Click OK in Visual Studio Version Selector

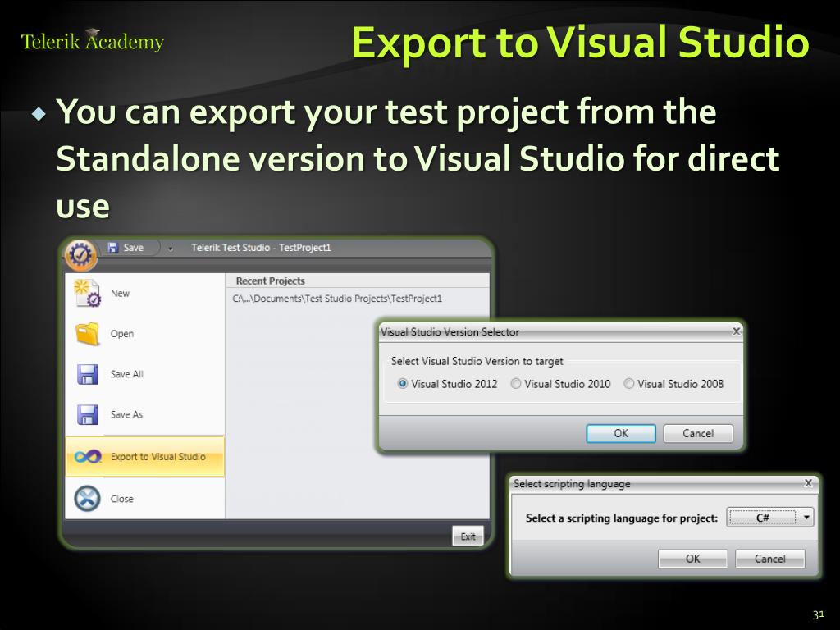621,433
